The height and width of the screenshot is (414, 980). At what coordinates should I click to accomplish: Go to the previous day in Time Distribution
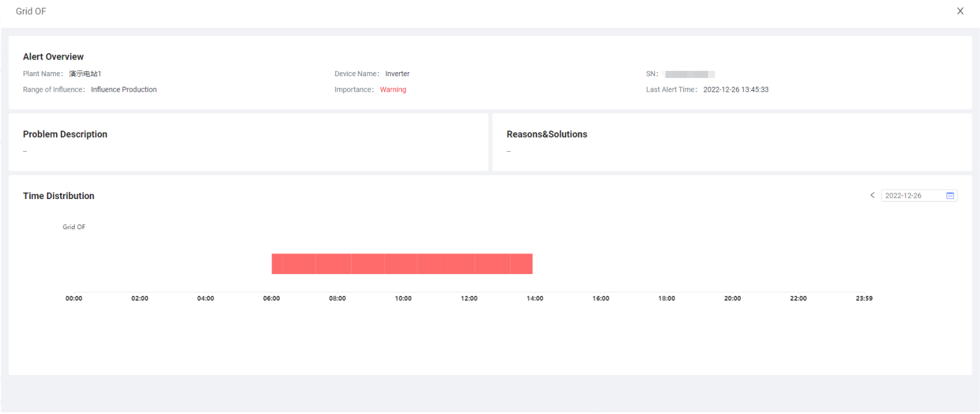coord(872,195)
